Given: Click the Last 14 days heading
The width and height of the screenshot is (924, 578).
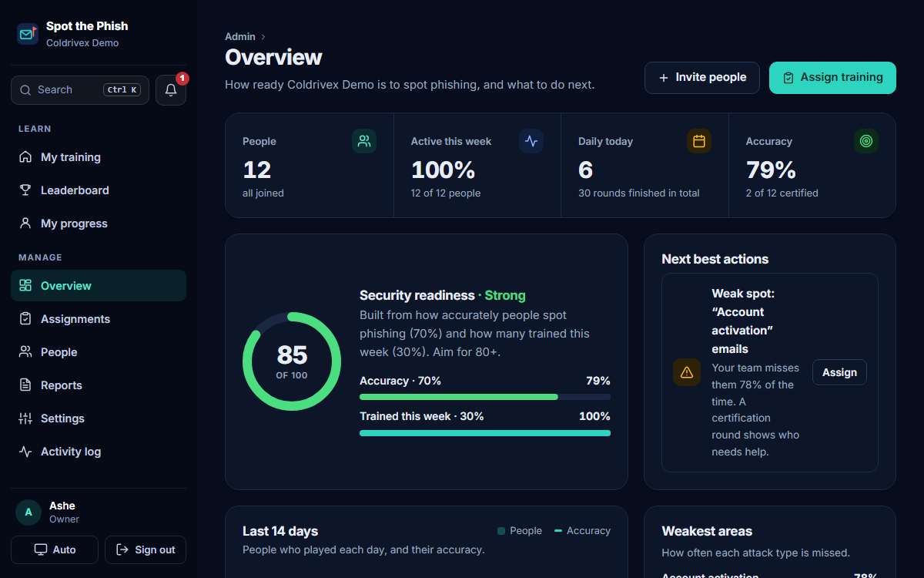Looking at the screenshot, I should pyautogui.click(x=280, y=532).
